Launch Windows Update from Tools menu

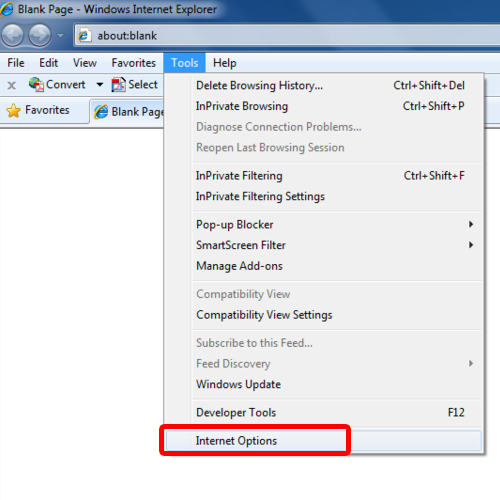323,384
